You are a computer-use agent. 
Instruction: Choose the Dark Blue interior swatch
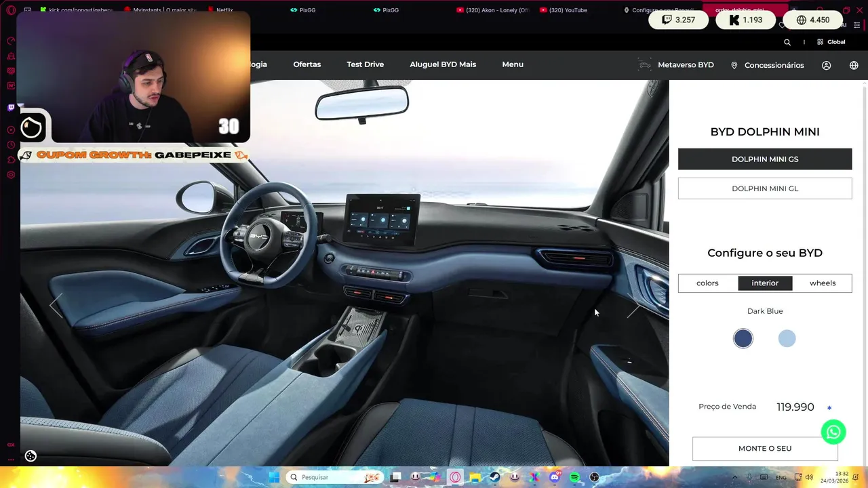coord(743,338)
